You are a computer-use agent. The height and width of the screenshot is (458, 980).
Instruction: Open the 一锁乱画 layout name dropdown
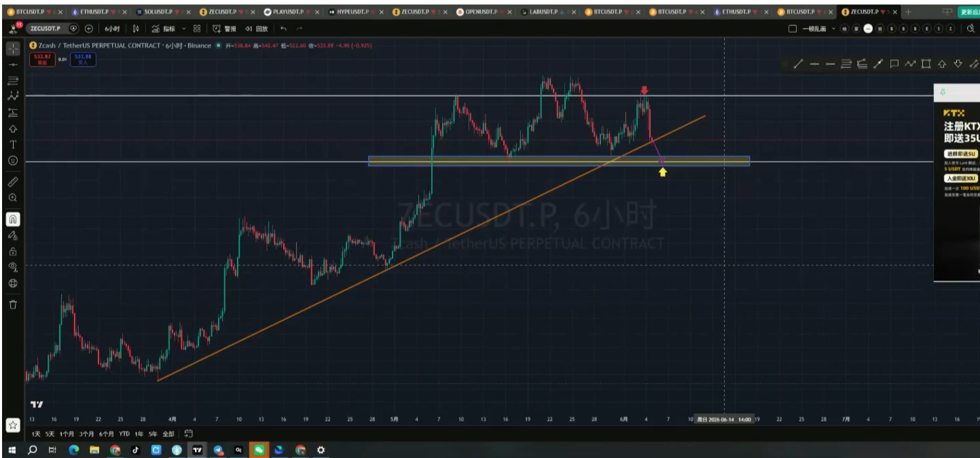click(x=818, y=29)
